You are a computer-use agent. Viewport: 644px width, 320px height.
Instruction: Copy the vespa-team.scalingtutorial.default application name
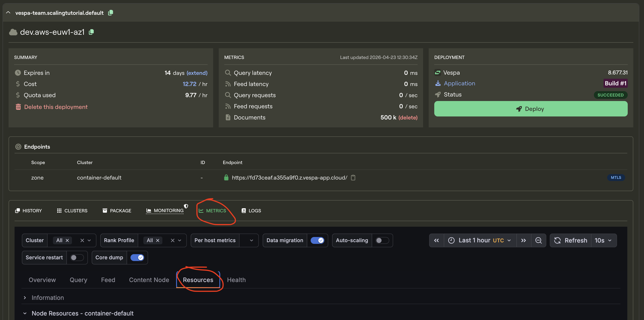tap(111, 12)
